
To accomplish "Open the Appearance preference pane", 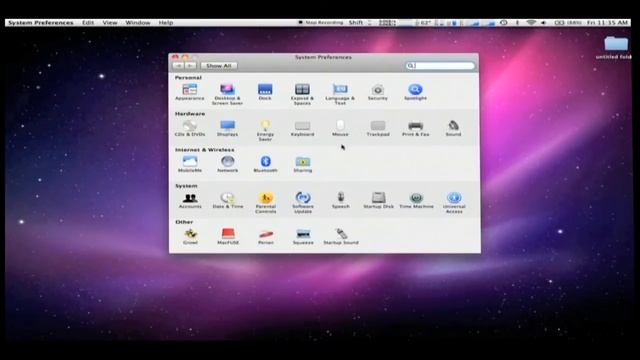I will (x=190, y=92).
